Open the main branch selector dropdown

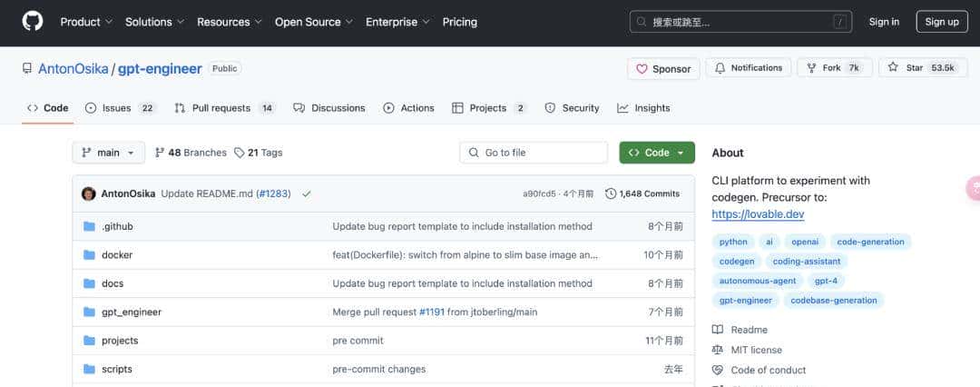(x=109, y=153)
